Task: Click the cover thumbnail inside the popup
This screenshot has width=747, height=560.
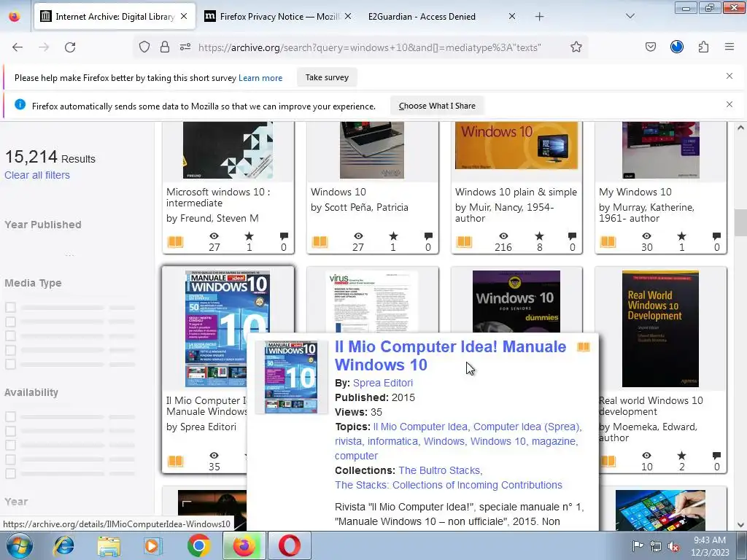Action: pyautogui.click(x=291, y=377)
